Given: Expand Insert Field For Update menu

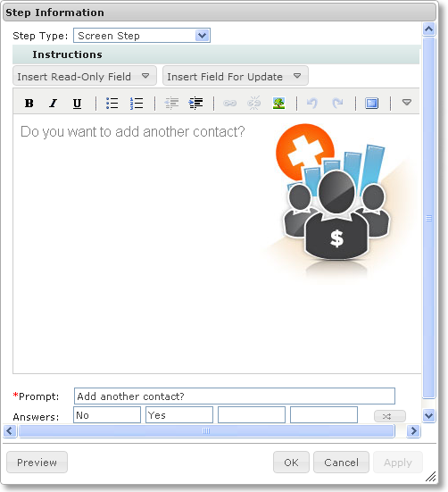Looking at the screenshot, I should [235, 76].
